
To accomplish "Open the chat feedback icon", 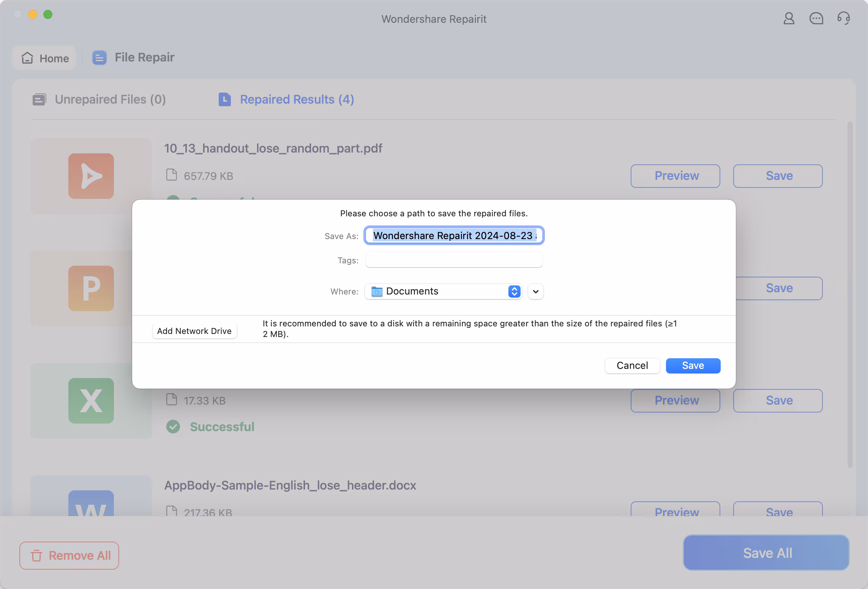I will click(x=816, y=18).
